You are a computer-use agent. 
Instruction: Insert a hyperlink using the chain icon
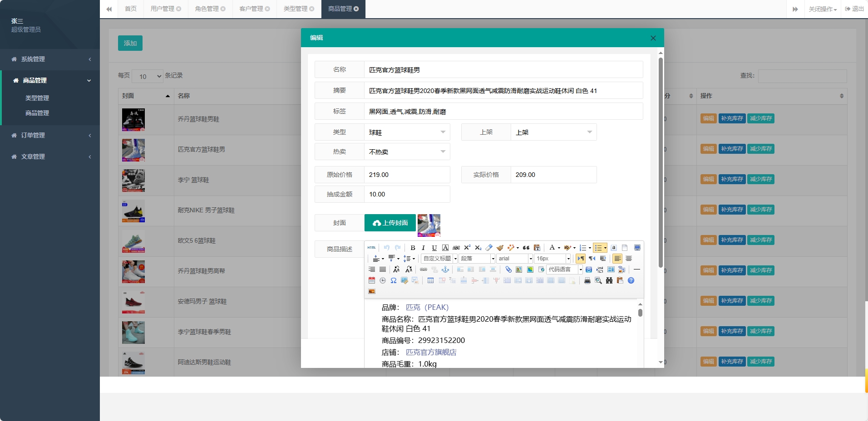pos(424,269)
